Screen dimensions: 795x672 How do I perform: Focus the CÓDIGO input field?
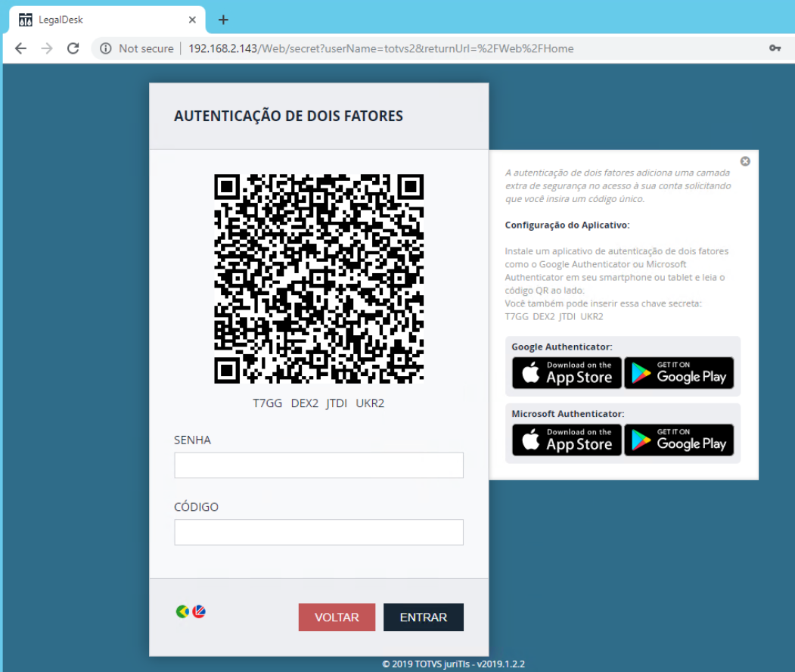(x=319, y=532)
